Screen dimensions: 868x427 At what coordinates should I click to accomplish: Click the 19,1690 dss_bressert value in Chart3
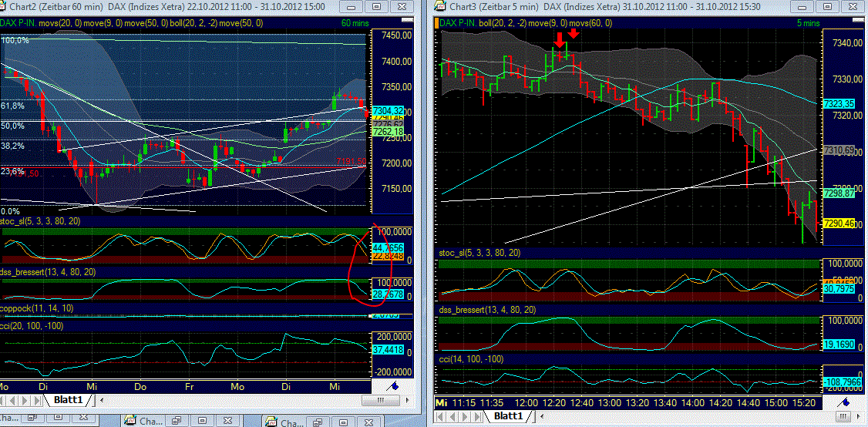pos(839,343)
